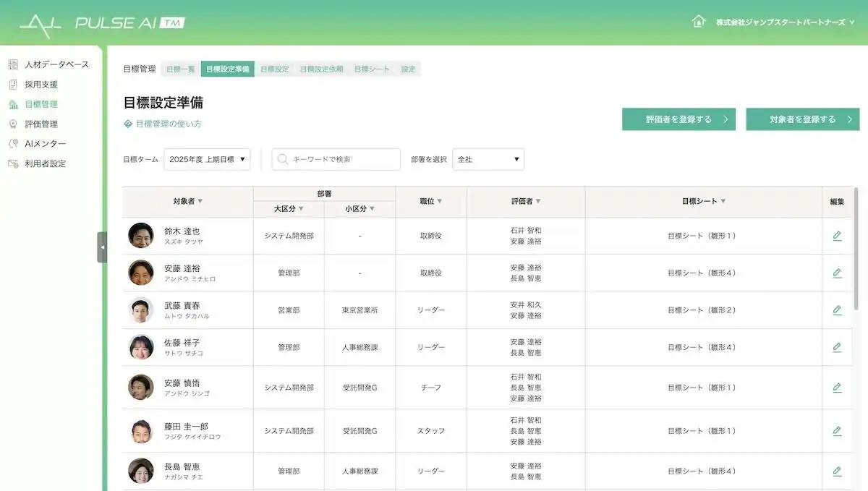868x491 pixels.
Task: Click the 評価者を登録する button
Action: pos(678,119)
